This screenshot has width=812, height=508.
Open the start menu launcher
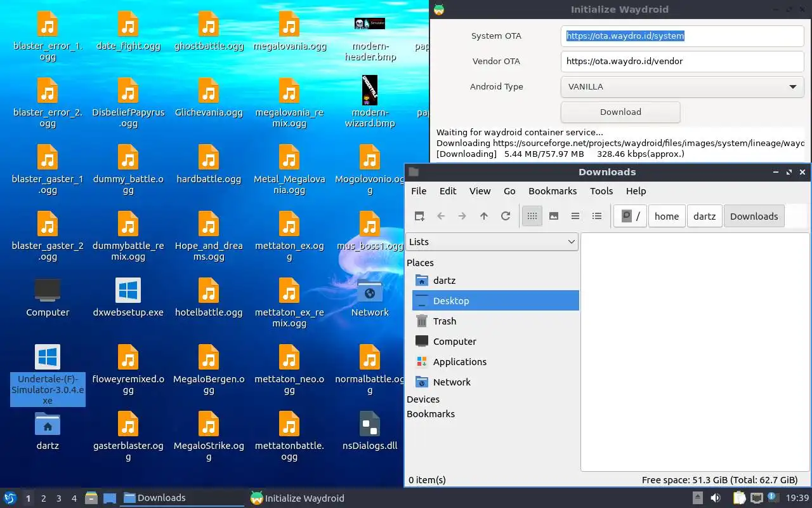pos(10,498)
